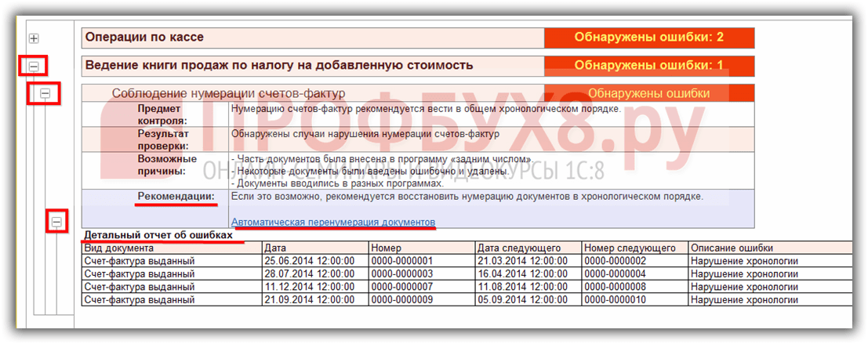Collapse the Детальный отчет об ошибках block
868x344 pixels.
pos(56,223)
